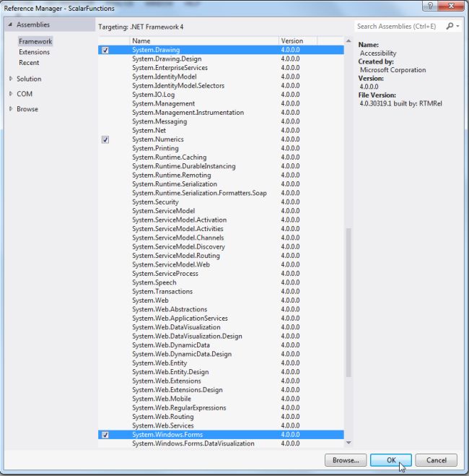Select System.Runtime.DurableInstancing row
The height and width of the screenshot is (476, 469).
221,166
